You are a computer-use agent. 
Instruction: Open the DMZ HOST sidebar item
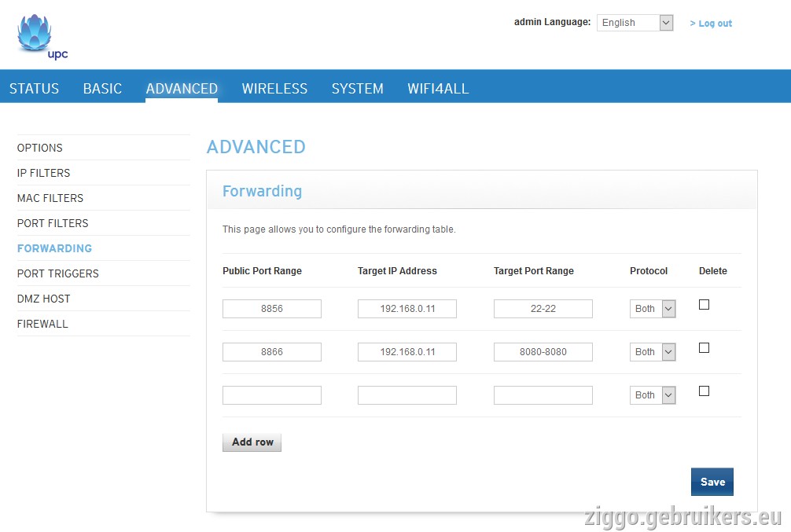pyautogui.click(x=43, y=299)
